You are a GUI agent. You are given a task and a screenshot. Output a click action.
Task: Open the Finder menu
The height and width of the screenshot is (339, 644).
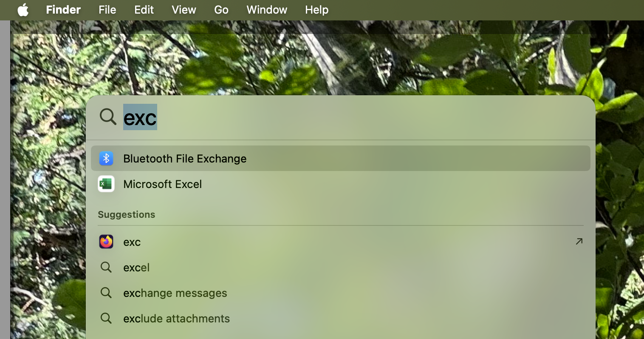(x=63, y=10)
